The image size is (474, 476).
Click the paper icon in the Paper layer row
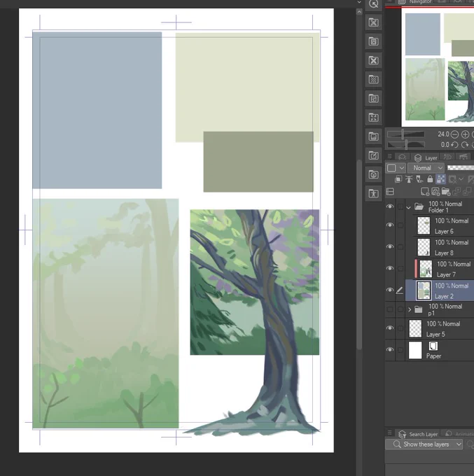point(433,346)
